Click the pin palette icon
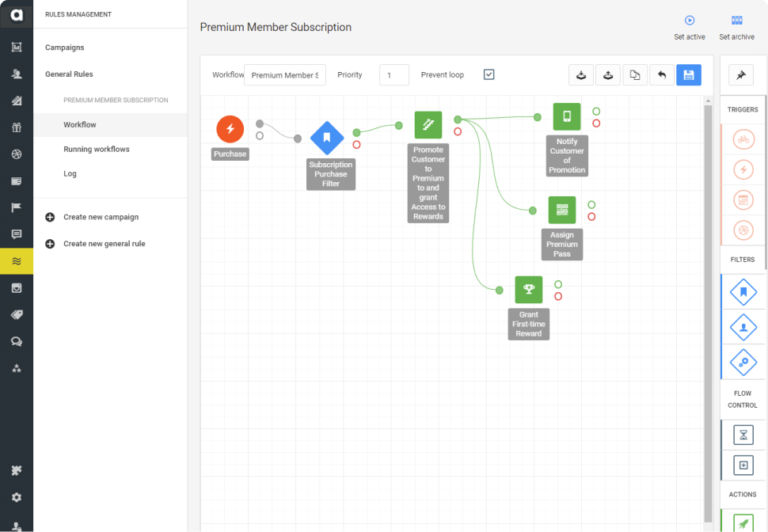This screenshot has height=532, width=768. [740, 75]
